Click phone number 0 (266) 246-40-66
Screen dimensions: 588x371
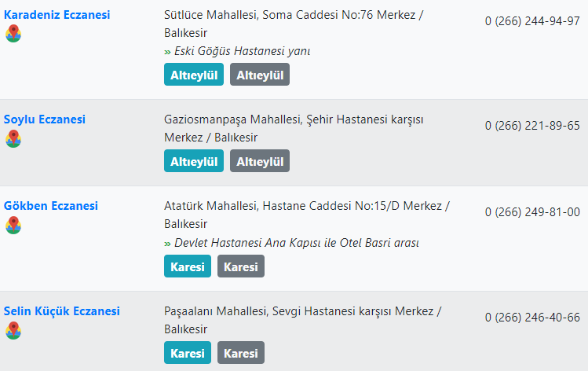coord(532,318)
